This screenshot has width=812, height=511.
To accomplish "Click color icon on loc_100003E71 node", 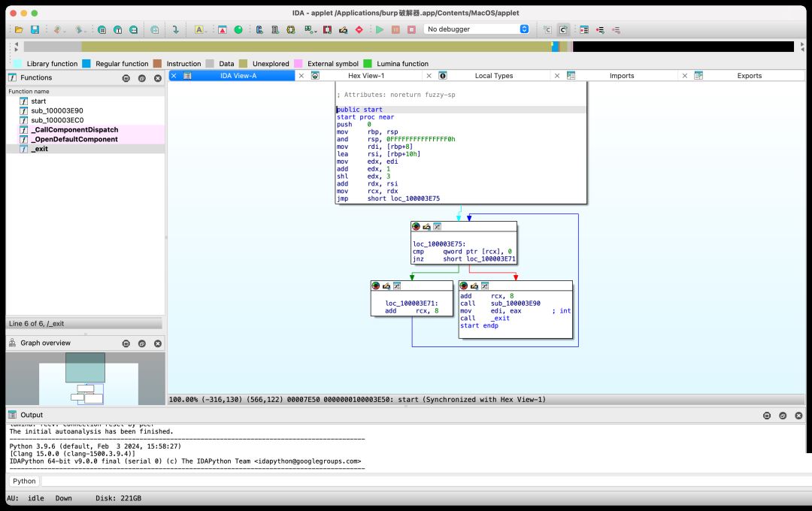I will coord(375,286).
